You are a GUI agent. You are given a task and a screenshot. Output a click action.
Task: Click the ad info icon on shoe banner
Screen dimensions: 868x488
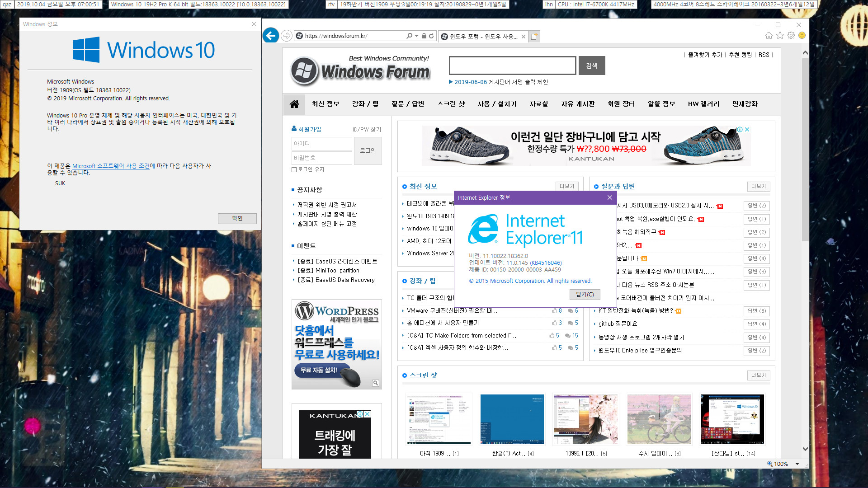[x=740, y=129]
